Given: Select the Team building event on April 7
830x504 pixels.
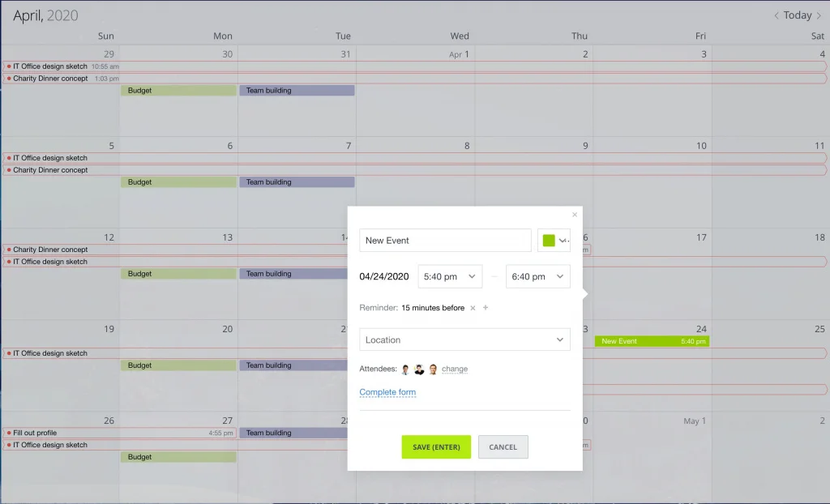Looking at the screenshot, I should pyautogui.click(x=296, y=182).
